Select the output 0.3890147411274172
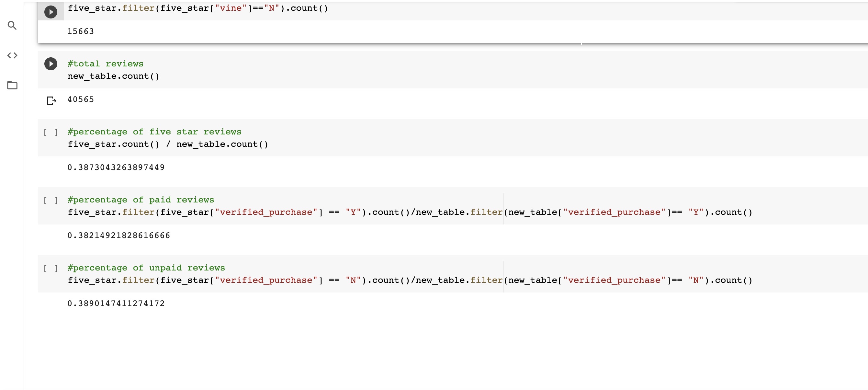This screenshot has width=868, height=390. click(116, 304)
